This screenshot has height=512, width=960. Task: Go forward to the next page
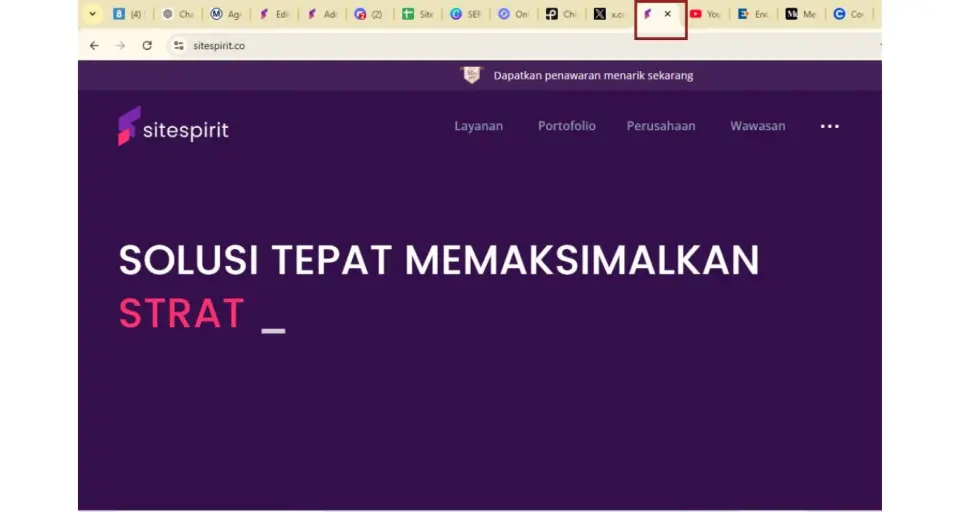tap(121, 45)
